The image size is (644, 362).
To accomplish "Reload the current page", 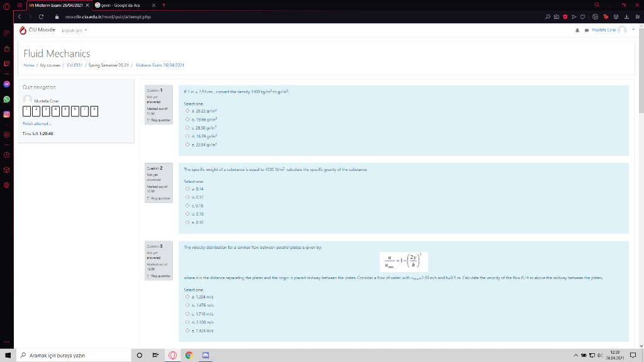I will pos(41,17).
